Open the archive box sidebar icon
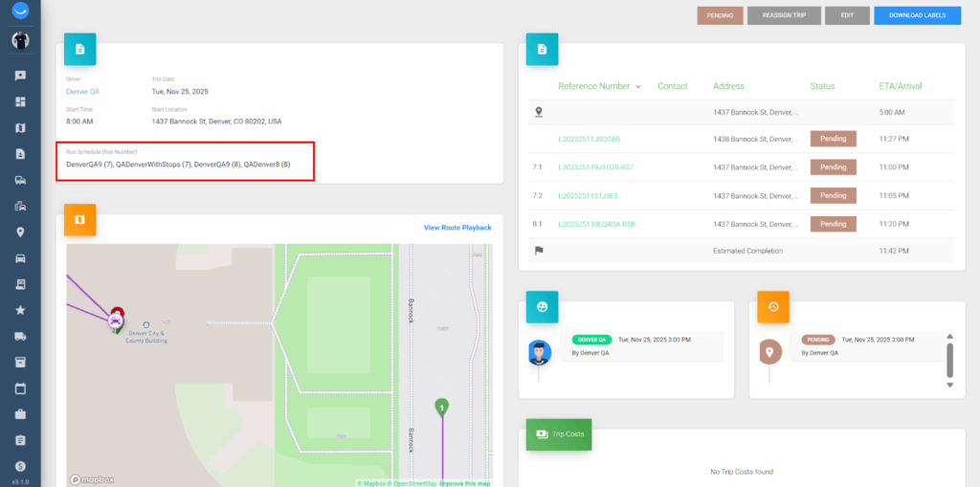The image size is (980, 487). tap(20, 363)
